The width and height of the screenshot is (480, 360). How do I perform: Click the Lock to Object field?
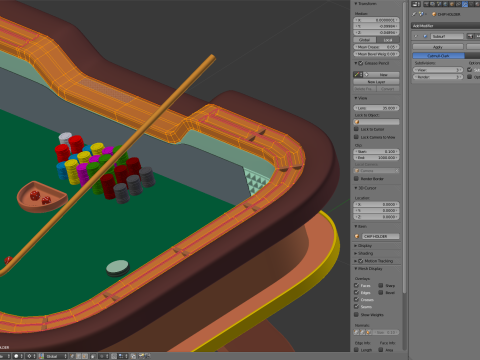click(x=376, y=122)
